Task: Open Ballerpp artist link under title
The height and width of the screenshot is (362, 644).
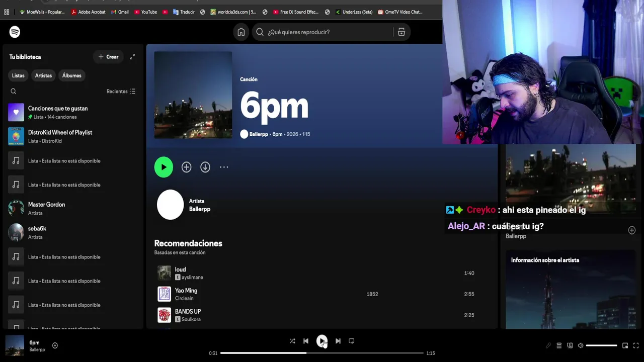Action: pyautogui.click(x=259, y=134)
